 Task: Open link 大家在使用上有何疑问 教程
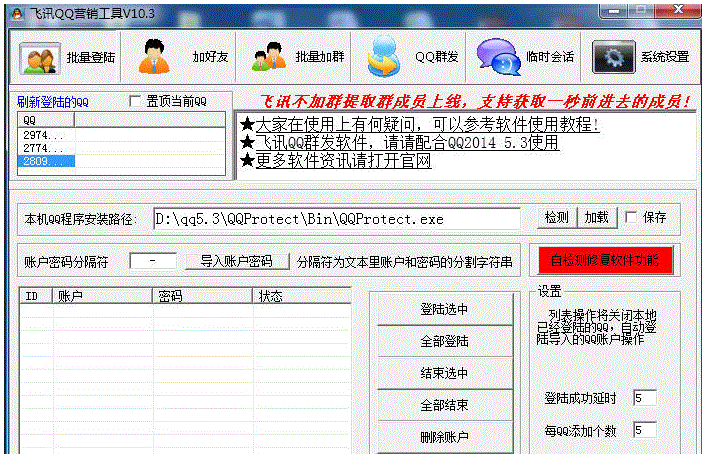pos(427,124)
